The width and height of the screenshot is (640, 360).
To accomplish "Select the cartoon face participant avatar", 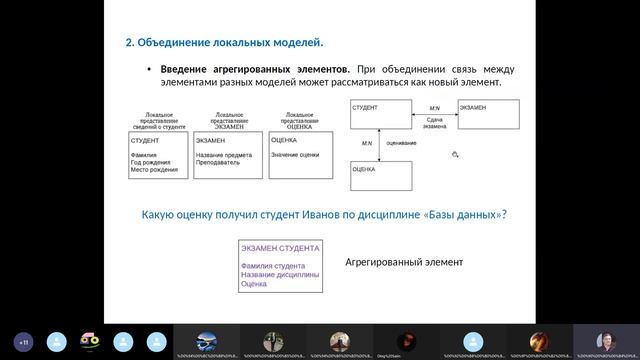I will pyautogui.click(x=90, y=342).
